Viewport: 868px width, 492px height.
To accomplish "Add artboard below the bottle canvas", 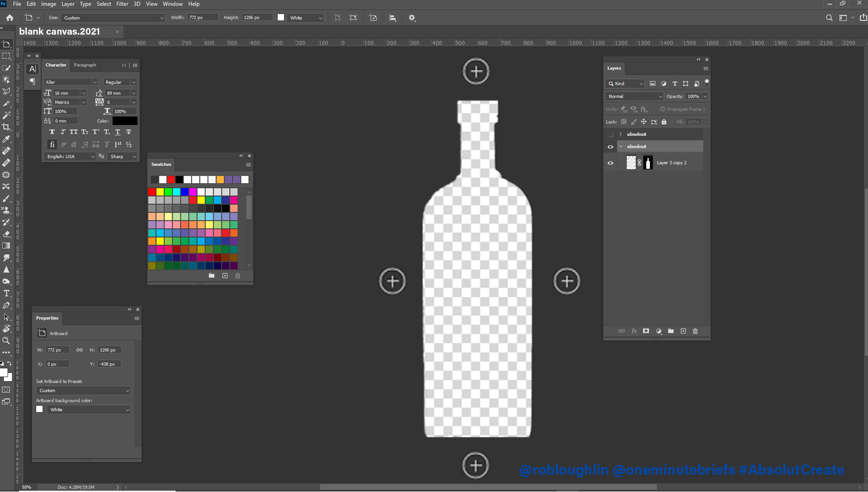I will point(475,466).
